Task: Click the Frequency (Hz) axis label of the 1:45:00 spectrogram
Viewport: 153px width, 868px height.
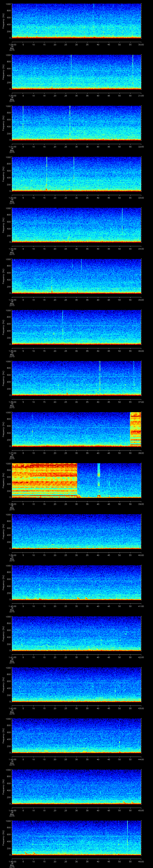Action: click(3, 838)
